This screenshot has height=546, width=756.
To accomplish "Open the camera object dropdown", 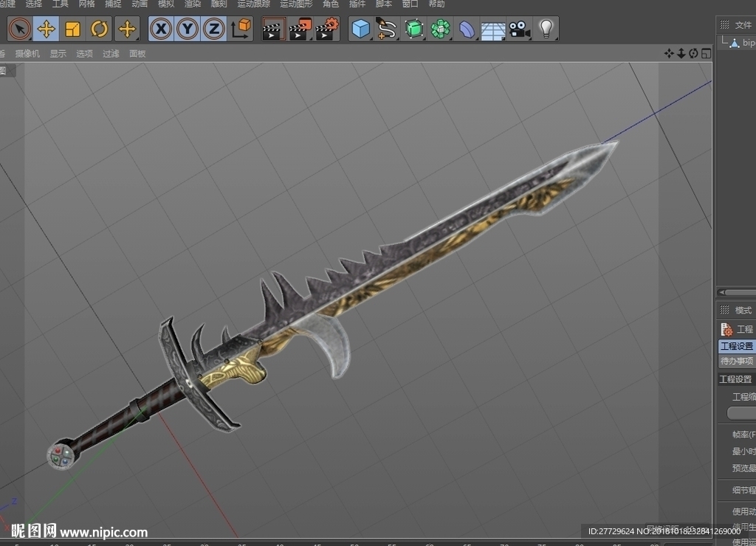I will coord(519,29).
